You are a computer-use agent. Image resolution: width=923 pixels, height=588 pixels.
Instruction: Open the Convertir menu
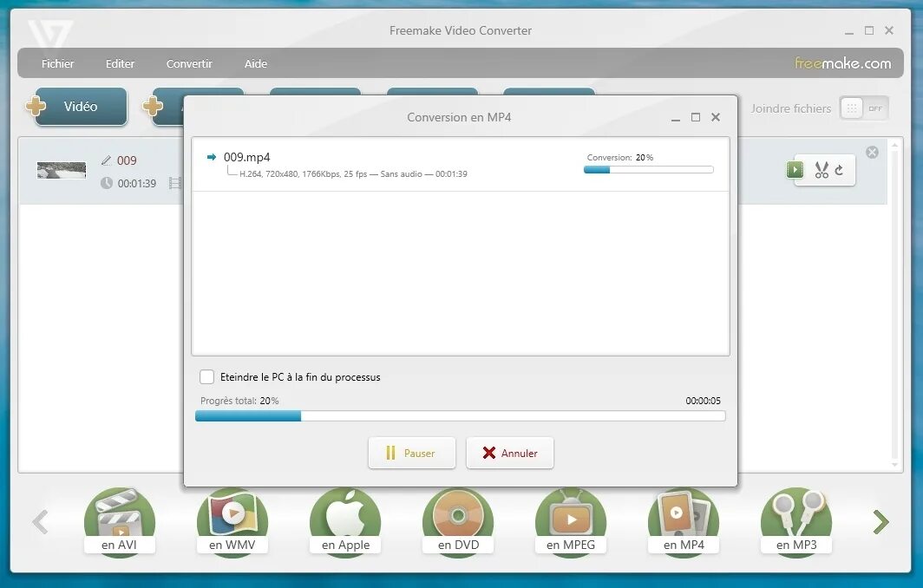189,63
